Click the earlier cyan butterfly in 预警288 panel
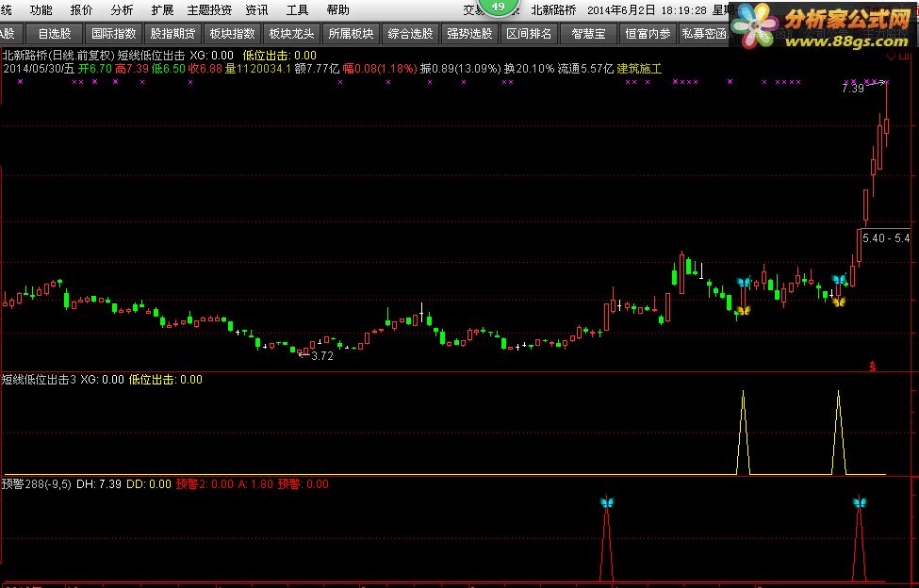 [607, 502]
